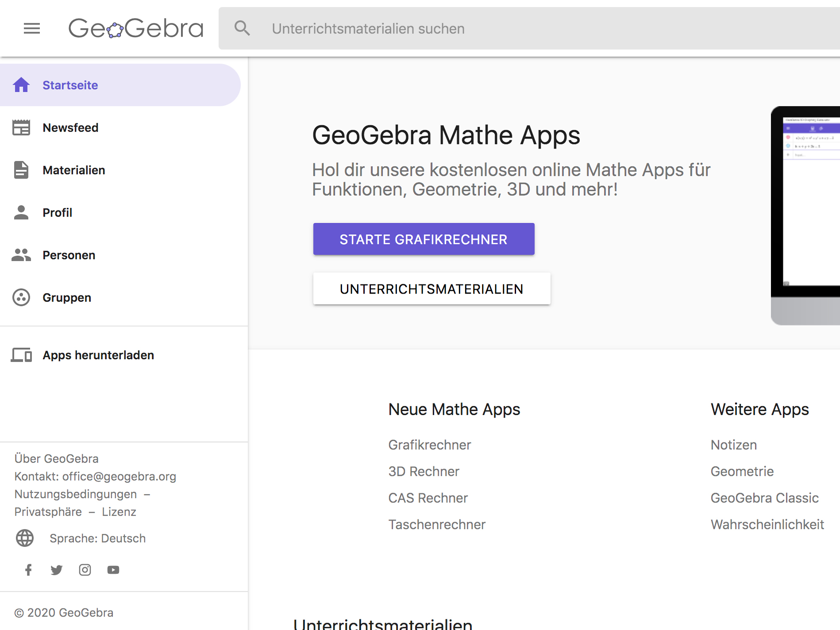Change language via Sprache: Deutsch
The image size is (840, 630).
97,538
